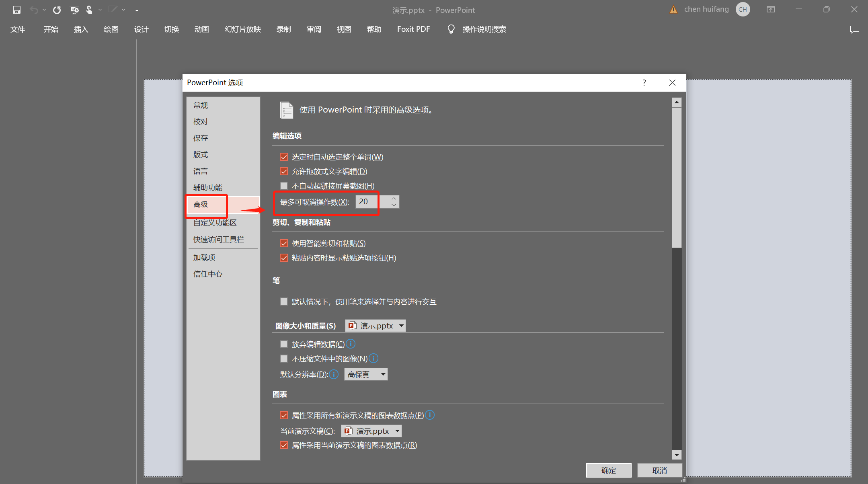The image size is (868, 484).
Task: Click the Undo arrow icon
Action: point(34,10)
